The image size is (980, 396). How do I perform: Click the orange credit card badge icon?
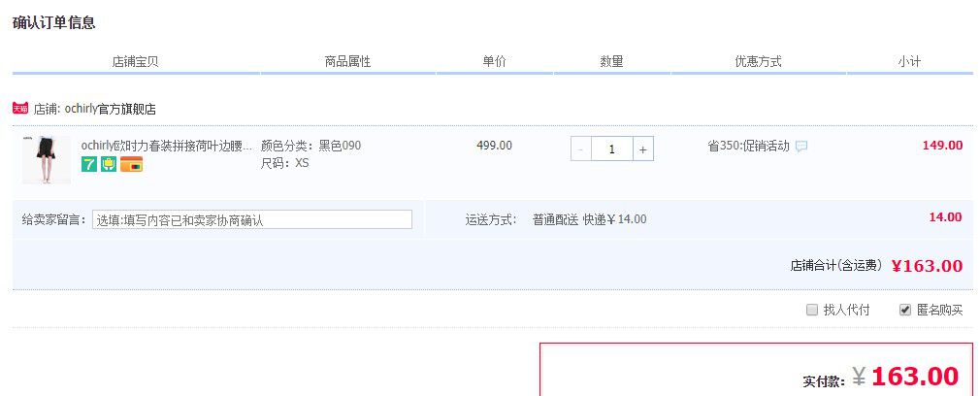tap(131, 165)
